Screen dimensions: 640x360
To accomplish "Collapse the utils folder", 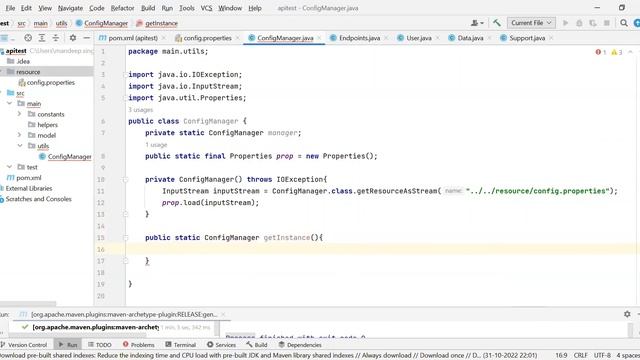I will point(20,146).
